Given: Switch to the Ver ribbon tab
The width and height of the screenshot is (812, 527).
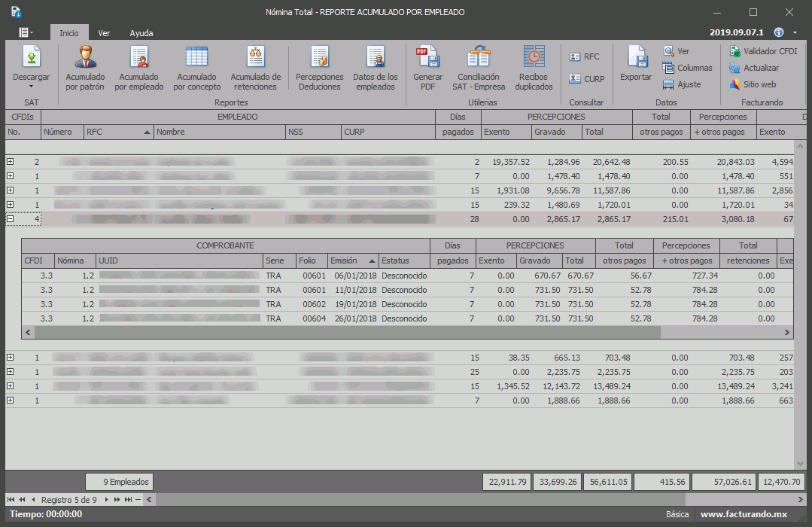Looking at the screenshot, I should (x=104, y=33).
